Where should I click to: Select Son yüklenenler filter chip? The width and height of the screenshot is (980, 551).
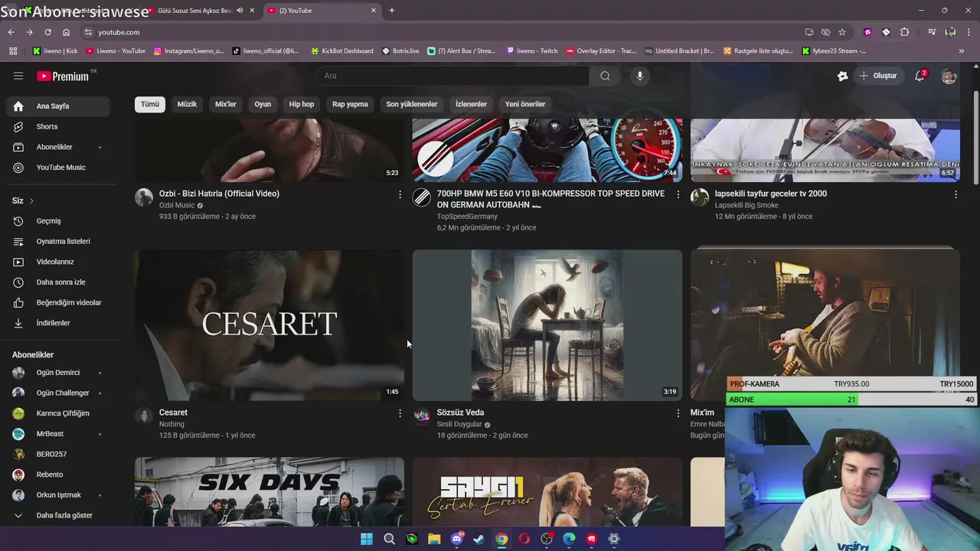pos(412,104)
